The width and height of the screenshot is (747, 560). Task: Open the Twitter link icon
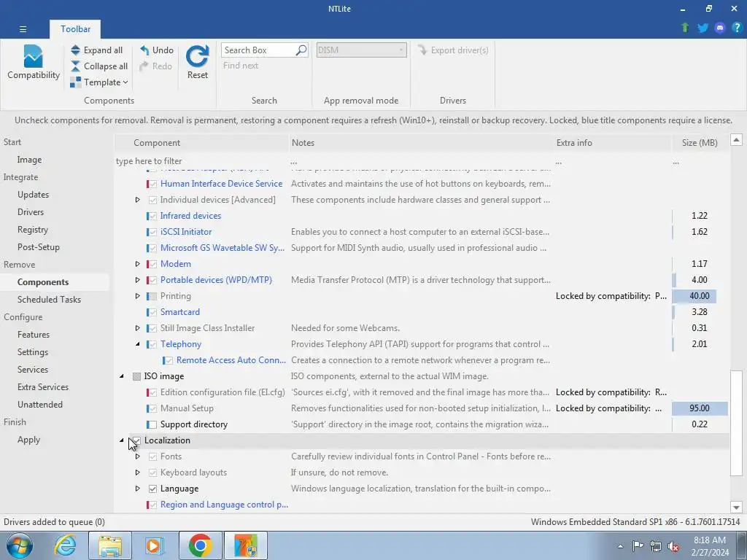(x=703, y=28)
